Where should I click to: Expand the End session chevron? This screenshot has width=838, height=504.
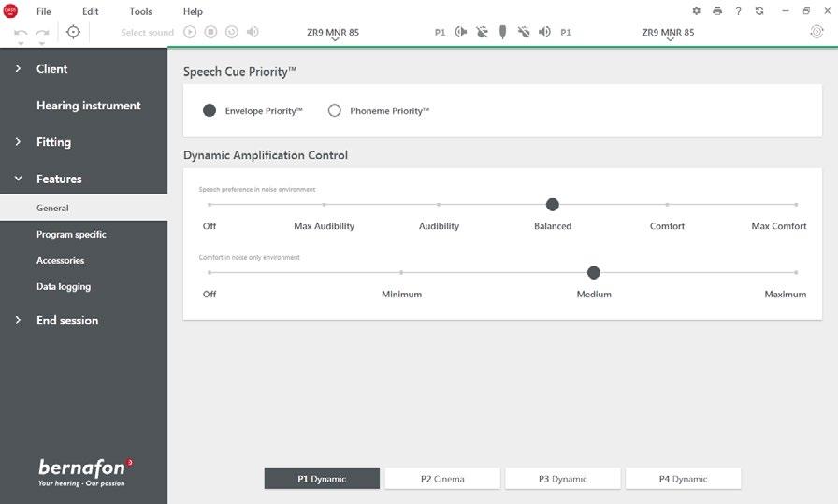tap(18, 320)
